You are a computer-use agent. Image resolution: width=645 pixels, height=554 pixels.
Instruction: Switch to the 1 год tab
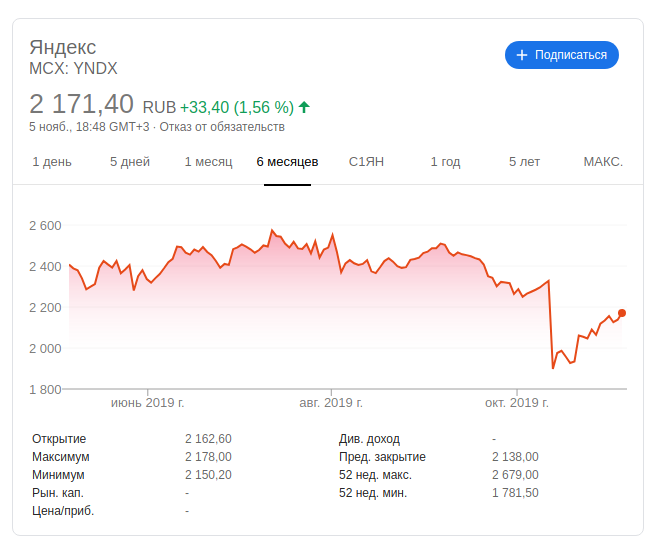(445, 162)
